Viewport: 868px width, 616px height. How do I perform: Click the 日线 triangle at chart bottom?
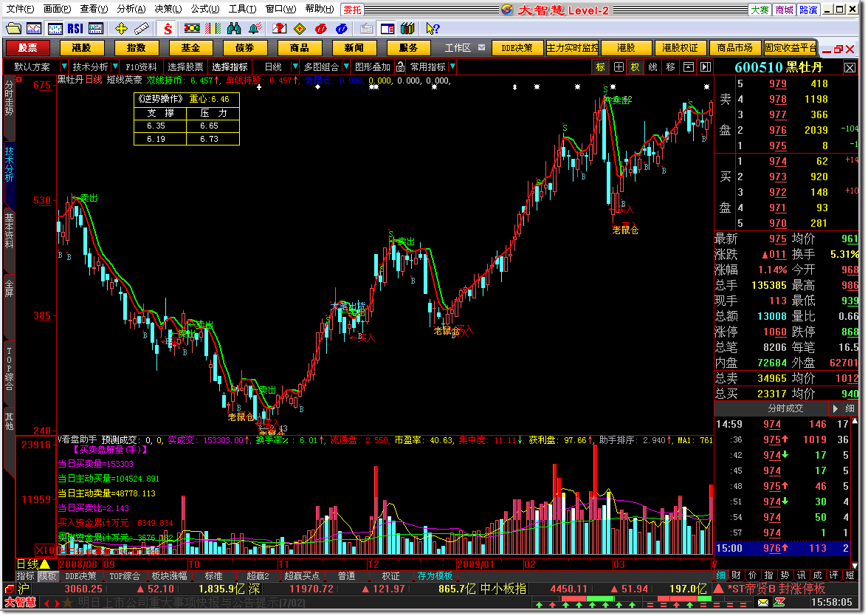46,564
